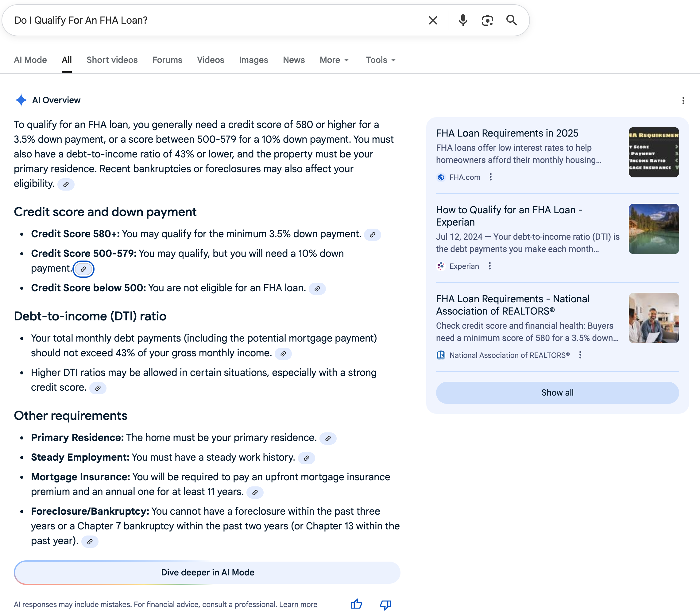Open Google Lens image search

click(487, 20)
